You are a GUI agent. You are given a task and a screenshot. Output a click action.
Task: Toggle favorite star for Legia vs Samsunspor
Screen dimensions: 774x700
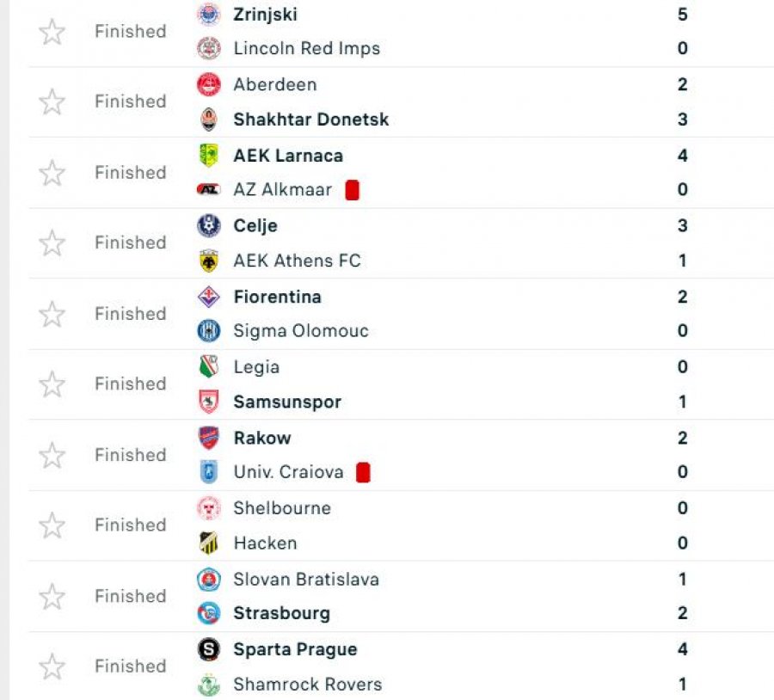52,384
